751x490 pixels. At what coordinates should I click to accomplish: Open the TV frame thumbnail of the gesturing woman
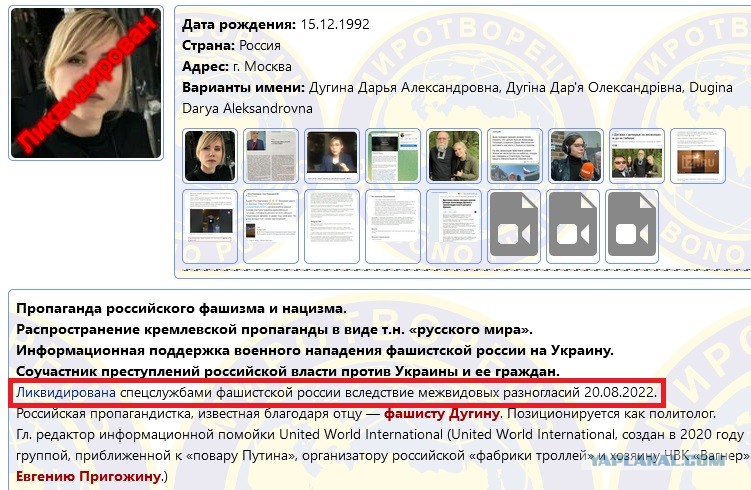[331, 156]
